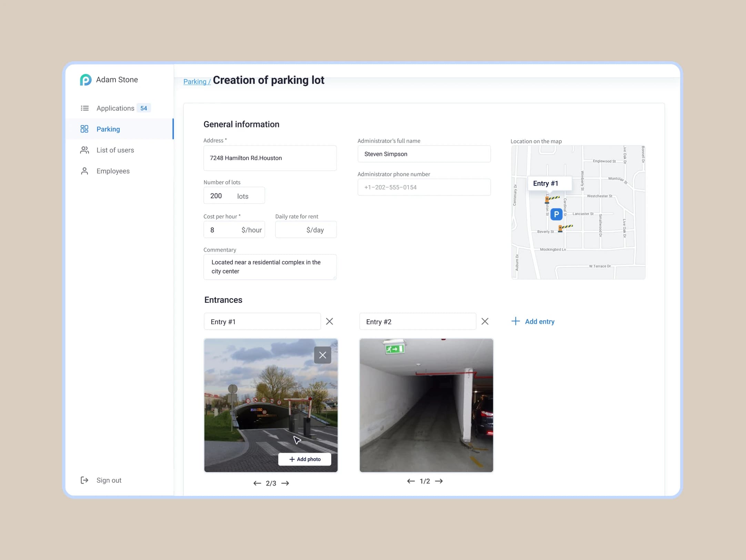Click the Parking grid icon in sidebar

pos(84,129)
